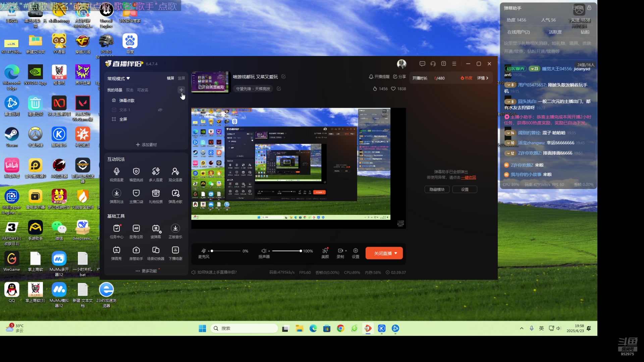Open the hamburger menu in title bar

click(454, 64)
